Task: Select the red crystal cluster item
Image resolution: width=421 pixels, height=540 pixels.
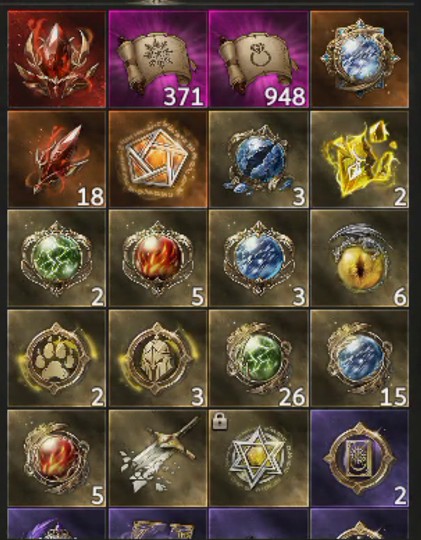Action: [57, 59]
